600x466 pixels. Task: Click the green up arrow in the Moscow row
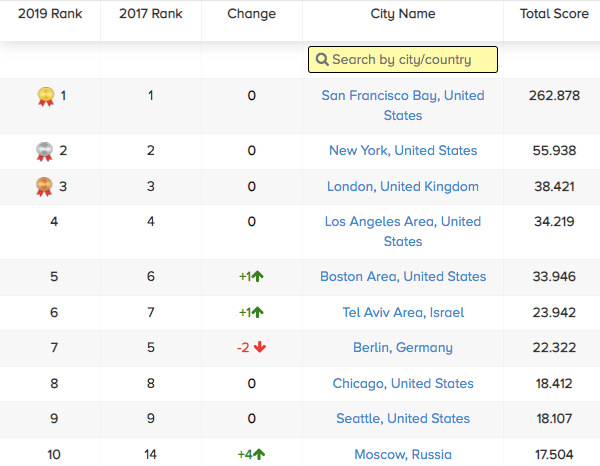click(258, 454)
